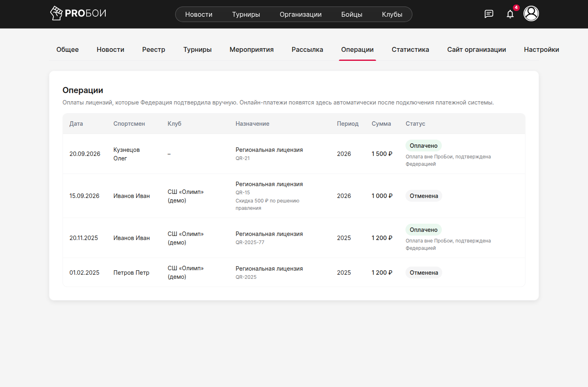
Task: Open Клубы in the top navigation
Action: point(392,14)
